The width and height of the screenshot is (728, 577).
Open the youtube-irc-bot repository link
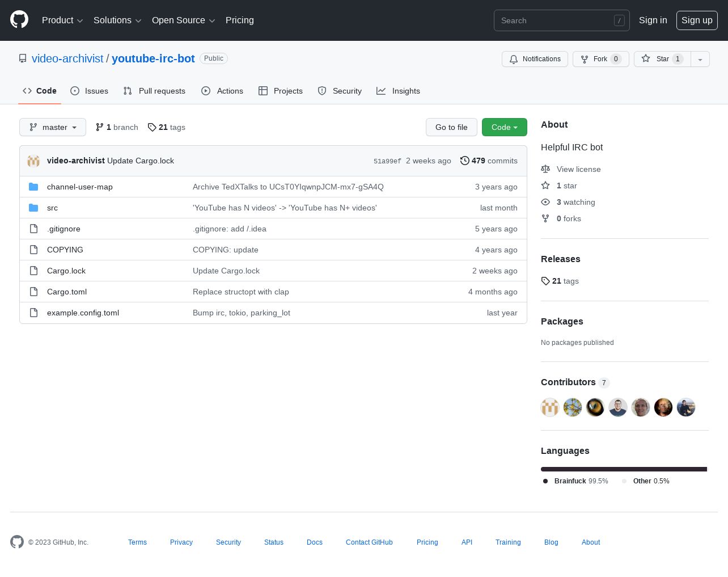tap(153, 58)
